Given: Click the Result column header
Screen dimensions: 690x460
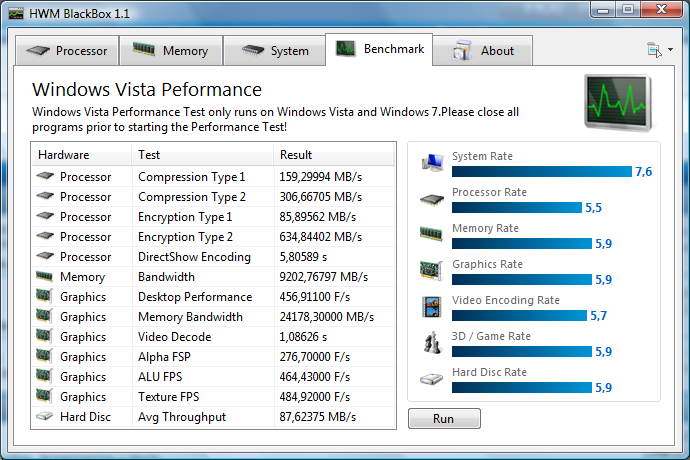Looking at the screenshot, I should [x=334, y=155].
